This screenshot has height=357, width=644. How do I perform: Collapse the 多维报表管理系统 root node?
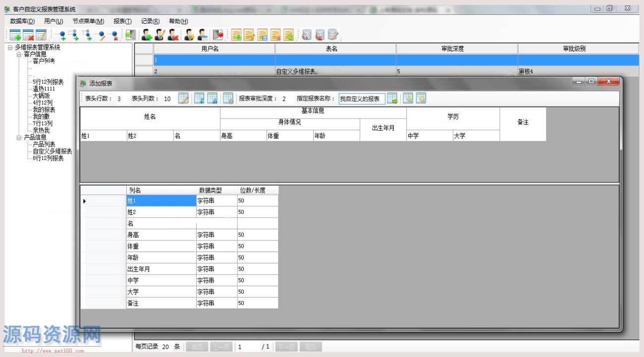10,48
